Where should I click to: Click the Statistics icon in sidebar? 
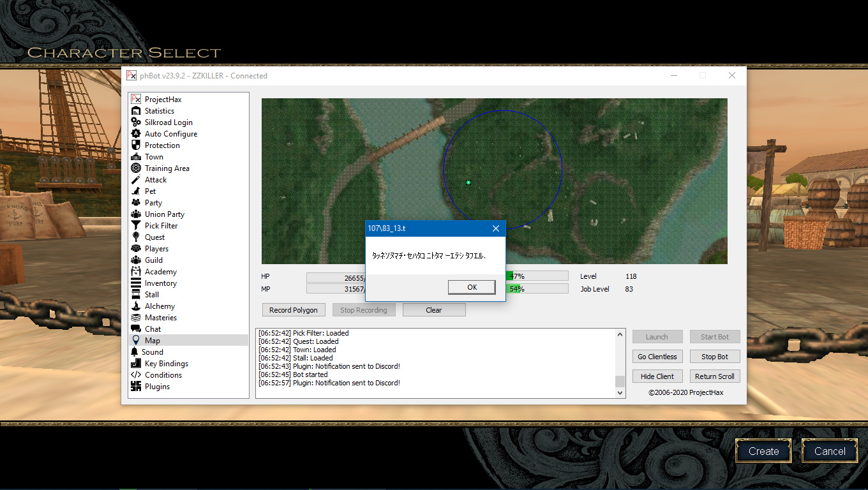point(136,111)
